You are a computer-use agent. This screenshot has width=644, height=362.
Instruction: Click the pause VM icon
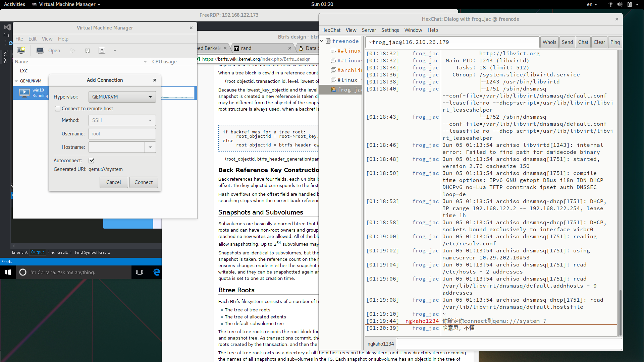[88, 51]
